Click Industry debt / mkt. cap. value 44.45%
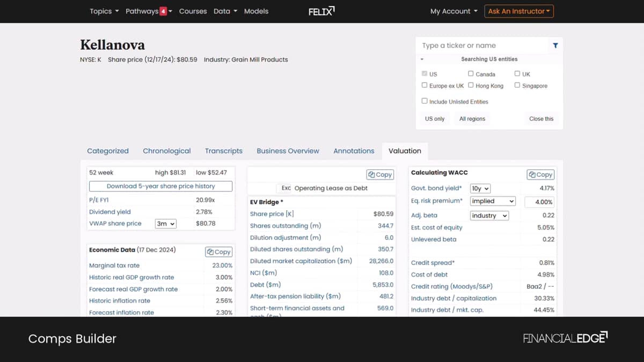The image size is (644, 362). (x=544, y=310)
